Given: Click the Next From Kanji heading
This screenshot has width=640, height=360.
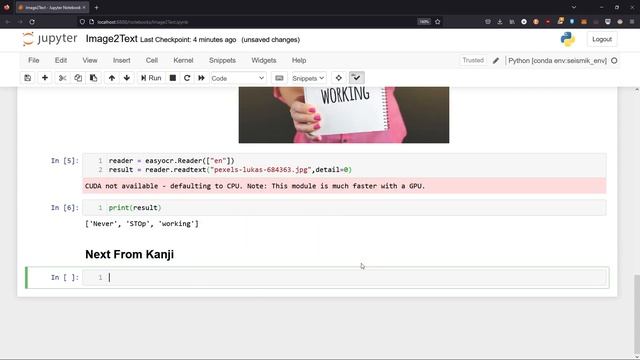Looking at the screenshot, I should tap(129, 254).
